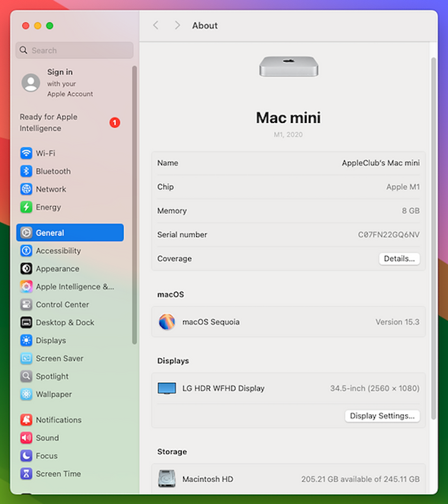Click the Apple Account avatar icon

coord(31,83)
